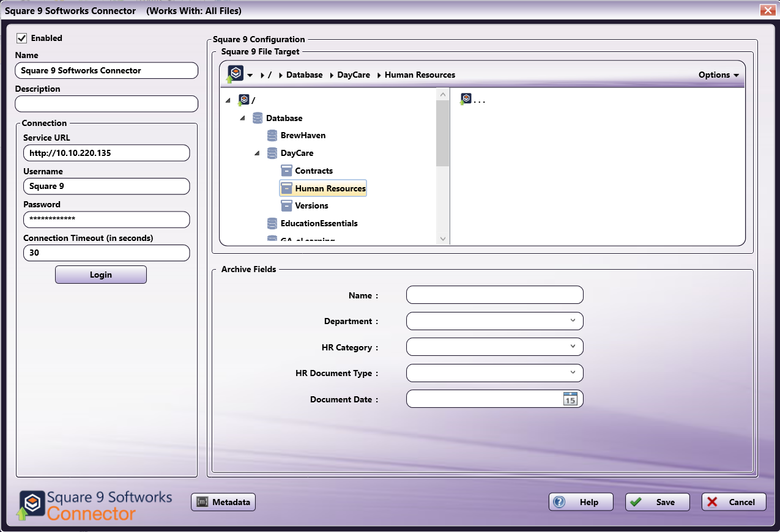Viewport: 780px width, 532px height.
Task: Click the parent folder icon in right pane
Action: coord(466,99)
